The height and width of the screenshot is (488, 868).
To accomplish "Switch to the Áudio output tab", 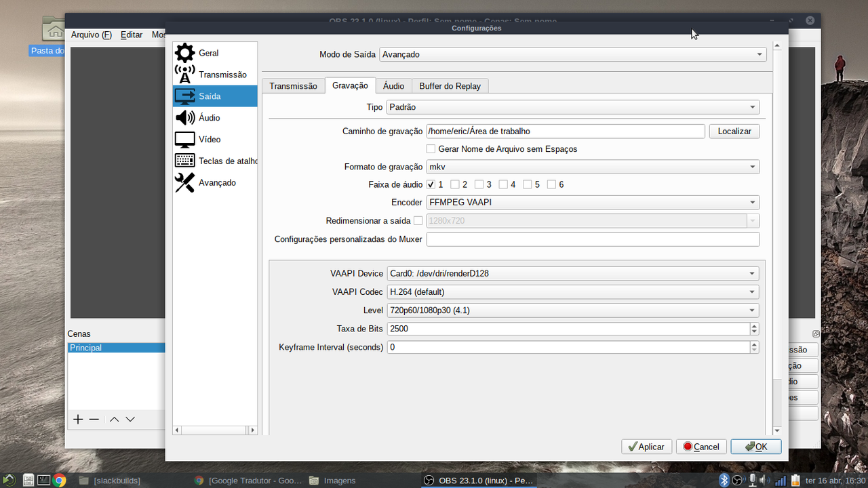I will pyautogui.click(x=393, y=86).
